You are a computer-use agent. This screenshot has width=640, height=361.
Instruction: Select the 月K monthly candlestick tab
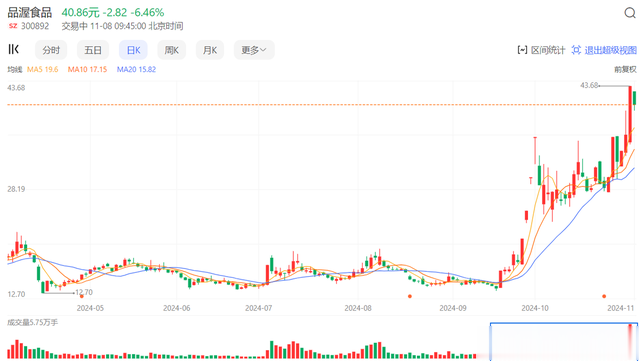[210, 50]
